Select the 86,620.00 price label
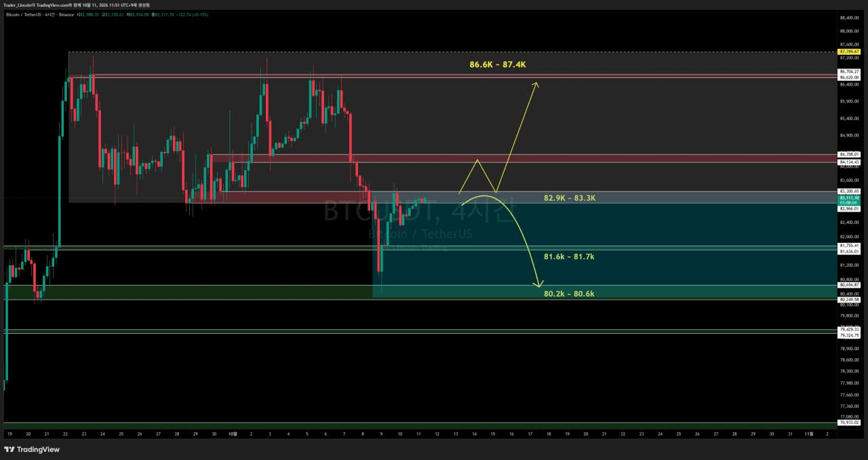Screen dimensions: 868x460 pyautogui.click(x=849, y=77)
